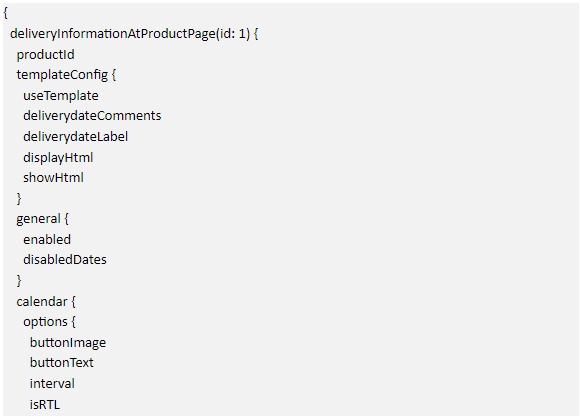Select the deliverydateComments field
Viewport: 580px width, 416px height.
pos(92,116)
